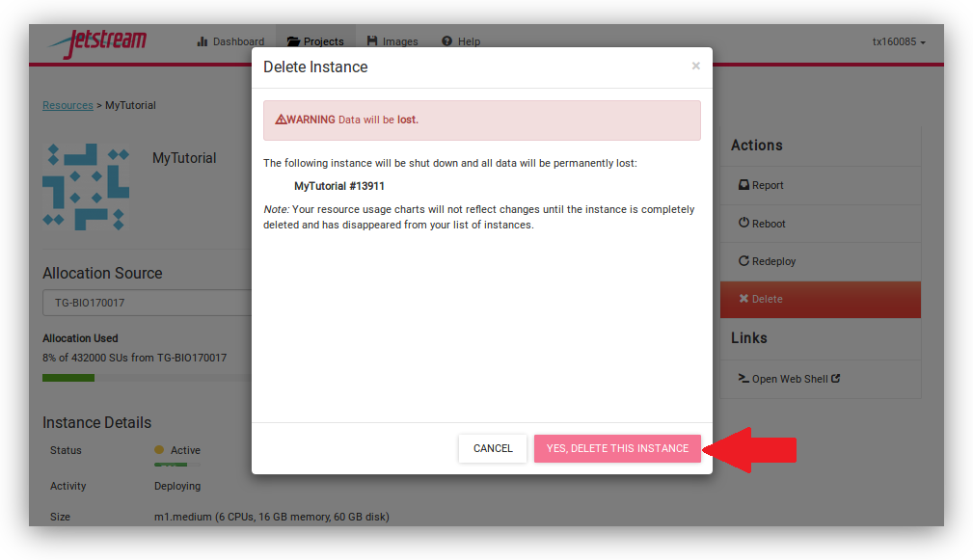Follow the Resources breadcrumb link
Screen dimensions: 973x560
(x=68, y=105)
